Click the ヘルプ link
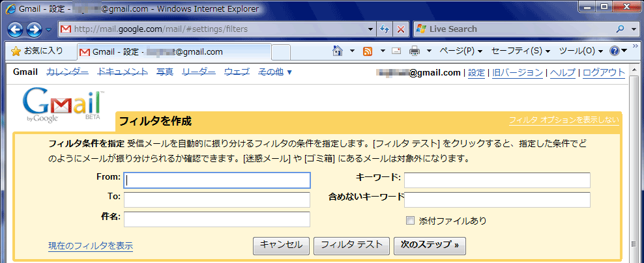This screenshot has width=644, height=263. pos(563,73)
